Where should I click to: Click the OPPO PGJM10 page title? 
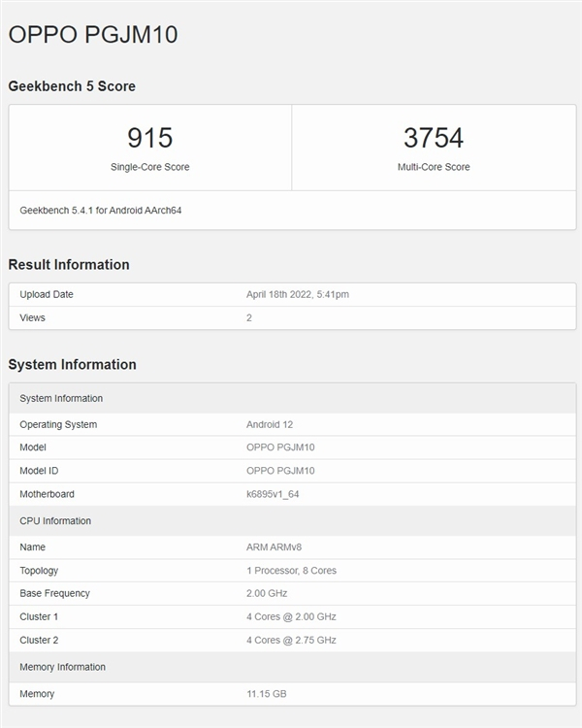(93, 35)
